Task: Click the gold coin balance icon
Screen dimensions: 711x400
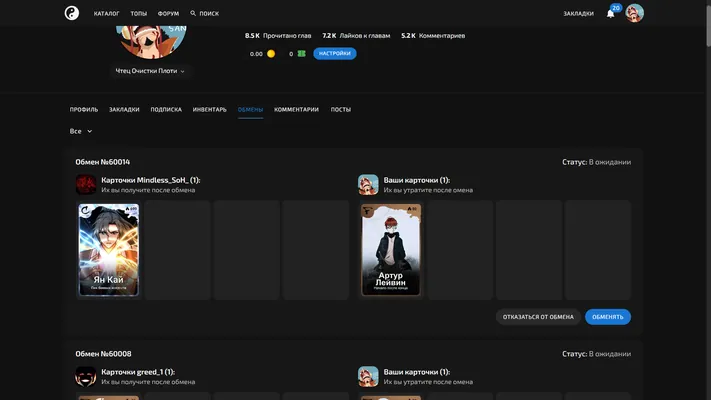Action: (x=271, y=54)
